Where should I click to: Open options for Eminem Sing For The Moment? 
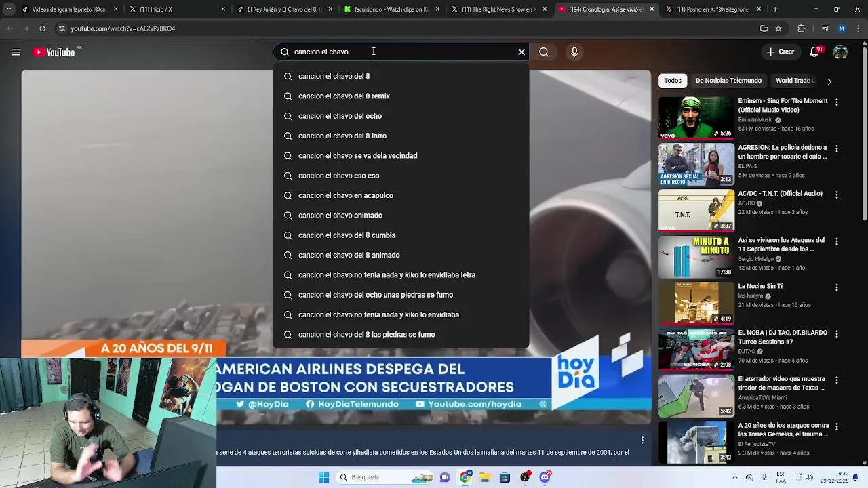[836, 102]
